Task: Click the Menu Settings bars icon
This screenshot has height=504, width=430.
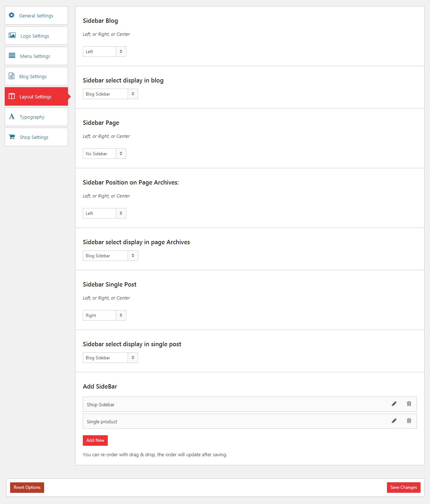Action: 12,56
